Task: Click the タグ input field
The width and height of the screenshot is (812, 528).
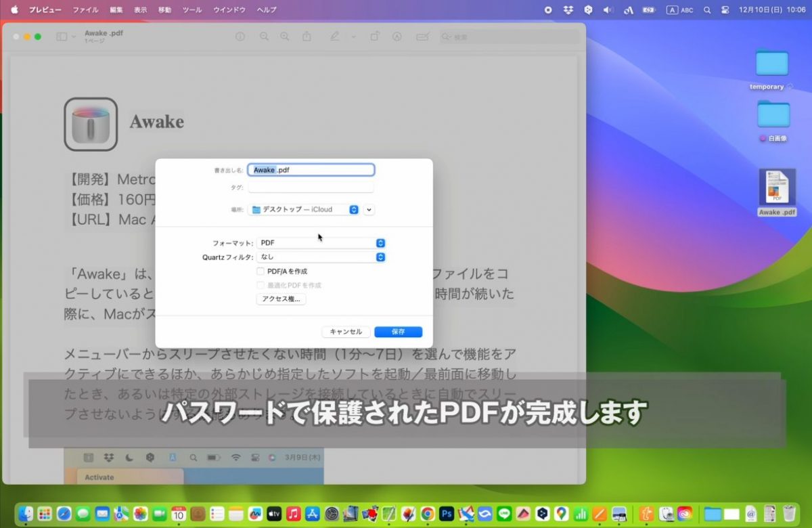Action: point(311,187)
